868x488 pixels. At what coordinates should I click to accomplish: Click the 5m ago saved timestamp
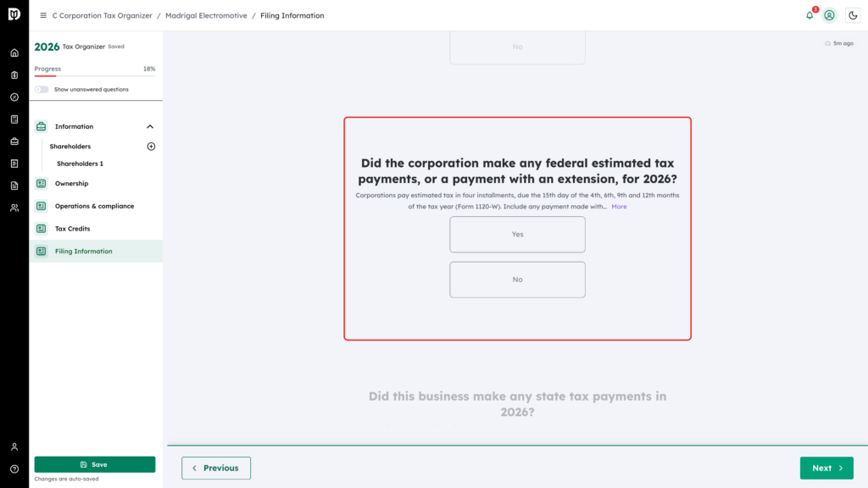tap(843, 43)
